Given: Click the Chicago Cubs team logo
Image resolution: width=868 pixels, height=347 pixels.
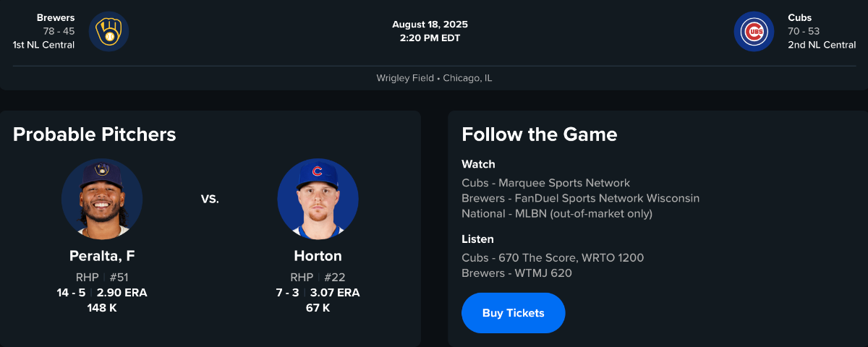Looking at the screenshot, I should (754, 32).
